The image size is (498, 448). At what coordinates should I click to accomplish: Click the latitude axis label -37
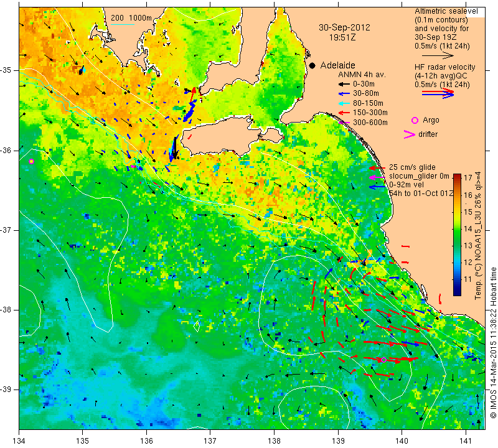click(6, 230)
